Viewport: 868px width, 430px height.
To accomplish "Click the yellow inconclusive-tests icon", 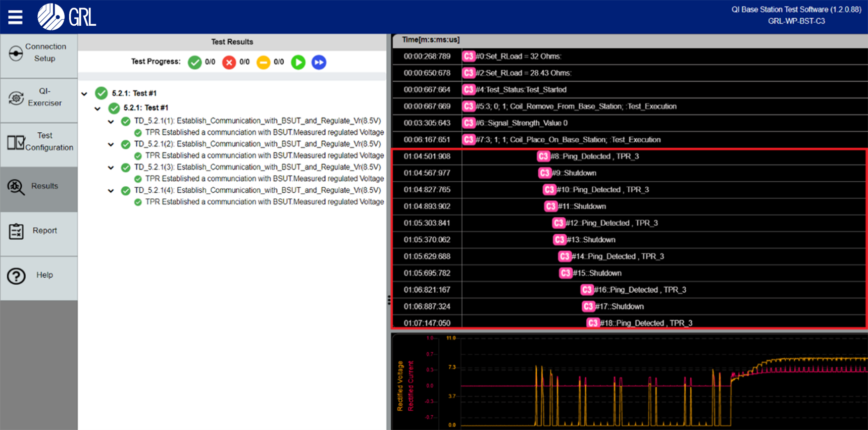I will point(263,63).
